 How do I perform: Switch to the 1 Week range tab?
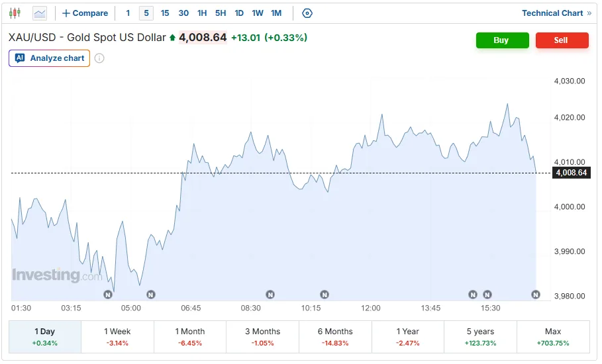[117, 337]
